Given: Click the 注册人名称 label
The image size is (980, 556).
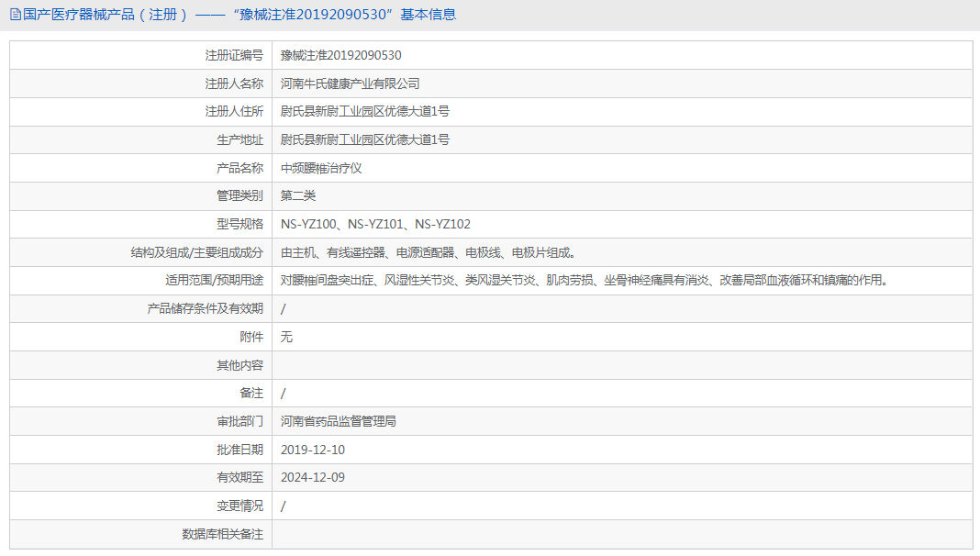Looking at the screenshot, I should click(234, 83).
